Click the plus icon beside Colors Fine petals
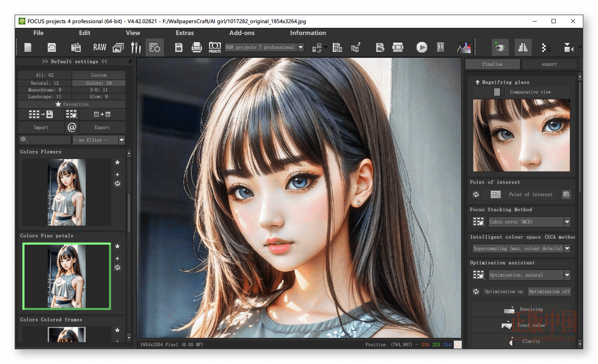598x364 pixels. [117, 259]
